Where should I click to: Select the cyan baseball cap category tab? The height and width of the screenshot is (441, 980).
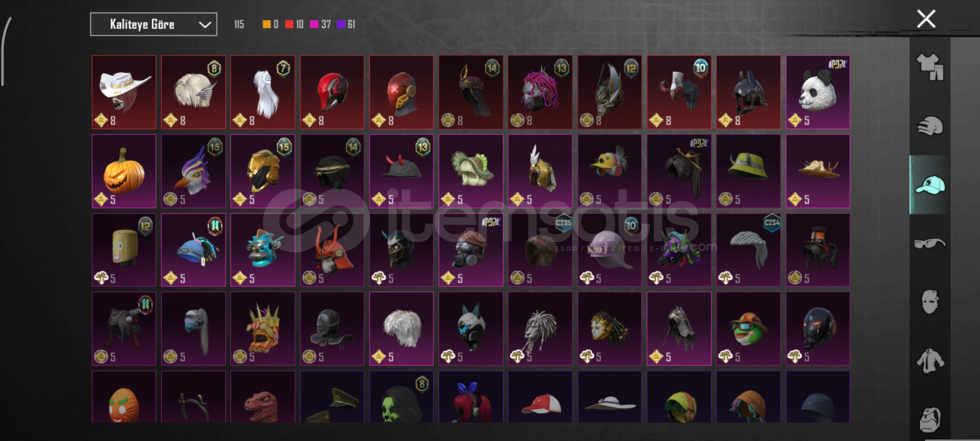[930, 185]
